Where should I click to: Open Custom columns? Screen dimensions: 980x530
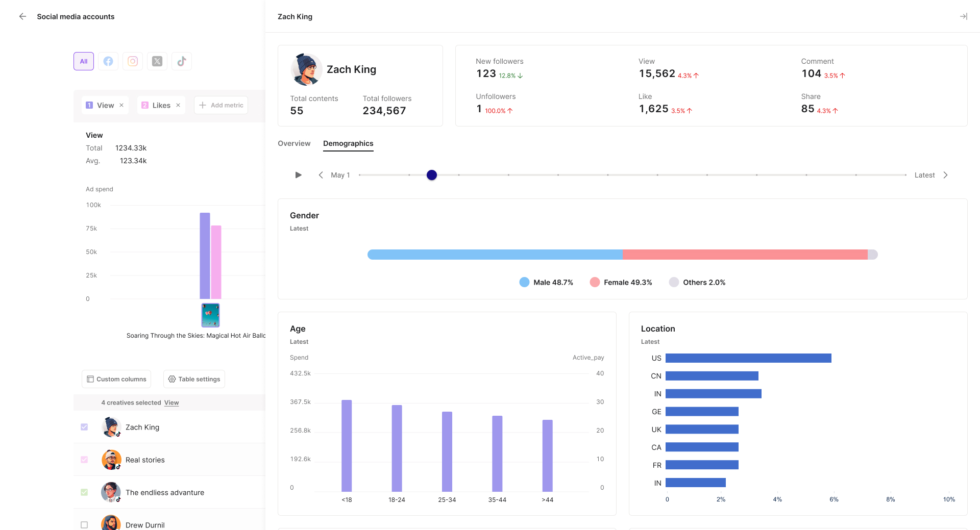click(116, 379)
